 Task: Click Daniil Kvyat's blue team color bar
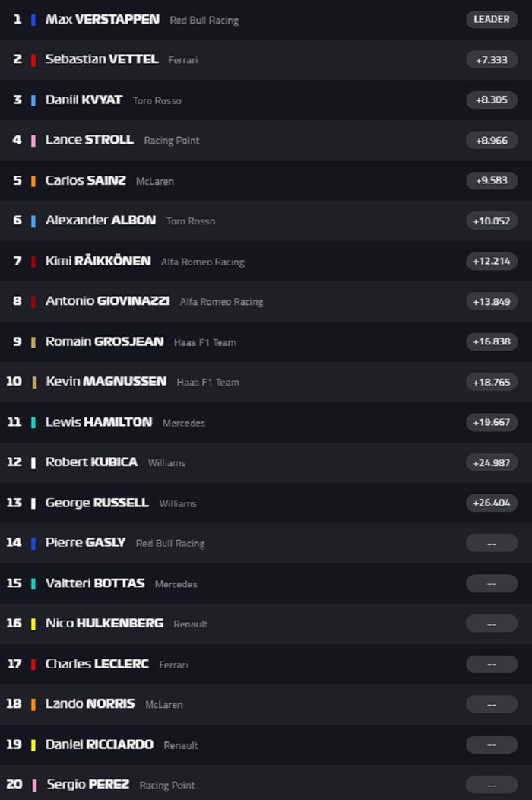tap(33, 100)
